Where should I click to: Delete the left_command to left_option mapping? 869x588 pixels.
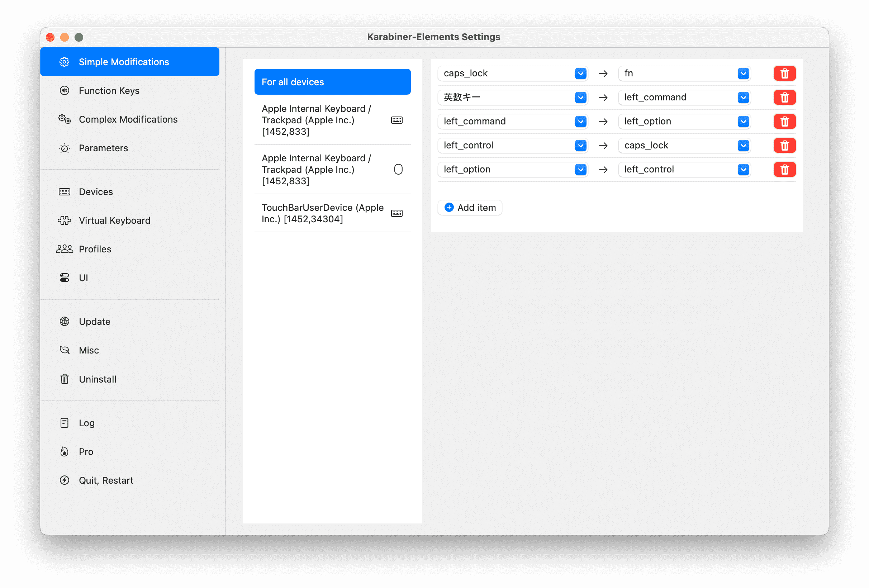(784, 121)
